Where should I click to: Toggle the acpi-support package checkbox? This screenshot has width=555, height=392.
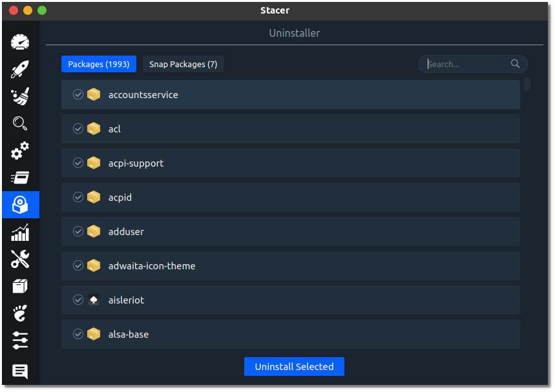coord(78,163)
